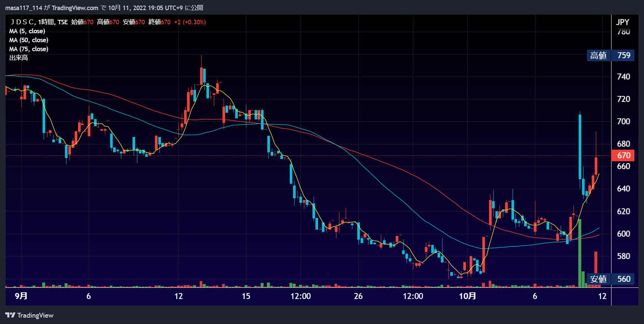This screenshot has height=324, width=644.
Task: Click the 終値670 close value in legend
Action: (x=159, y=22)
